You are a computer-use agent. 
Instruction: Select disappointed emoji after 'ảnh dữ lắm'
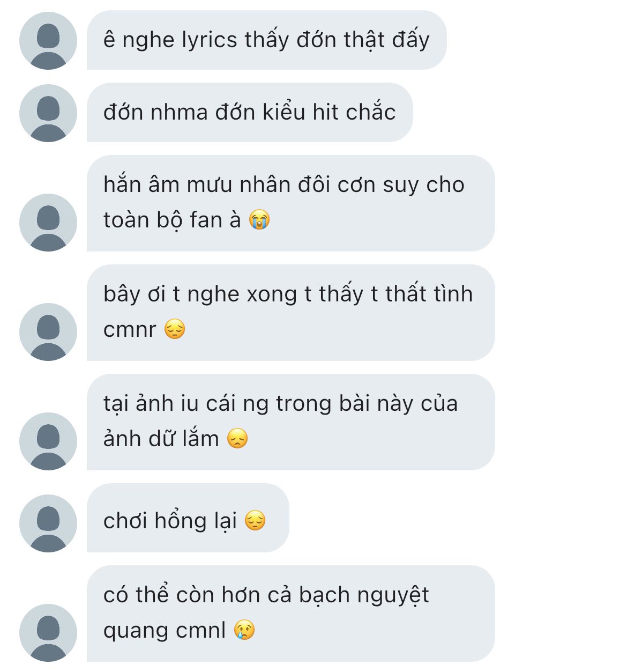[x=237, y=439]
